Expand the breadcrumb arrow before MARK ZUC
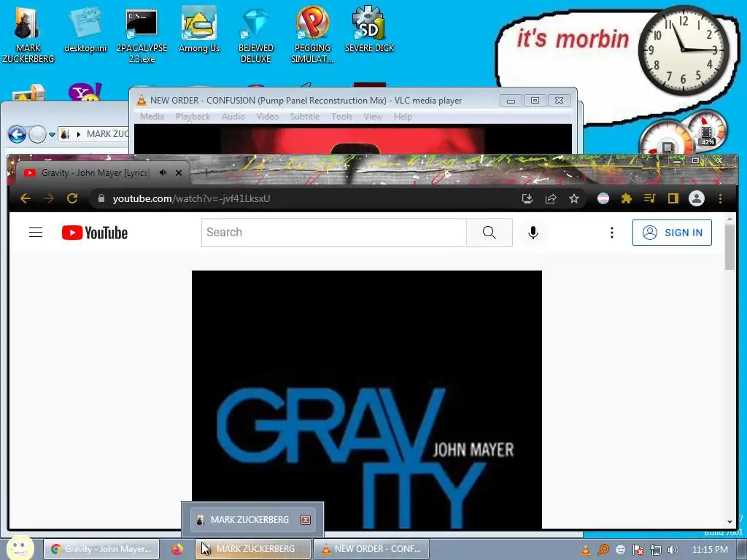Image resolution: width=747 pixels, height=560 pixels. pyautogui.click(x=79, y=134)
